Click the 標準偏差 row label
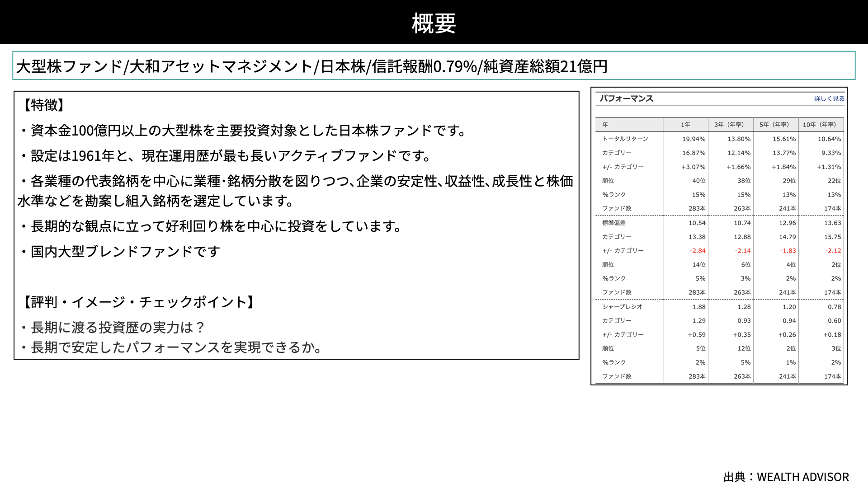The height and width of the screenshot is (488, 868). pos(614,223)
